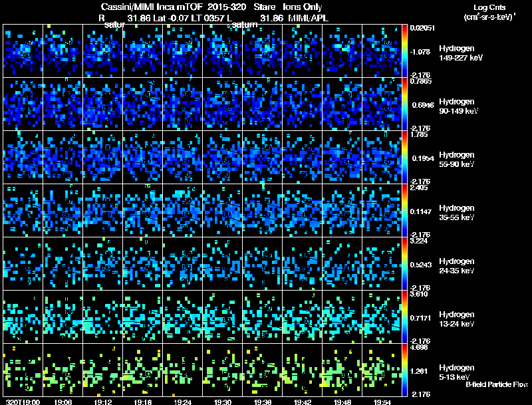Click the '19:42' time axis label
532x405 pixels.
(x=303, y=402)
